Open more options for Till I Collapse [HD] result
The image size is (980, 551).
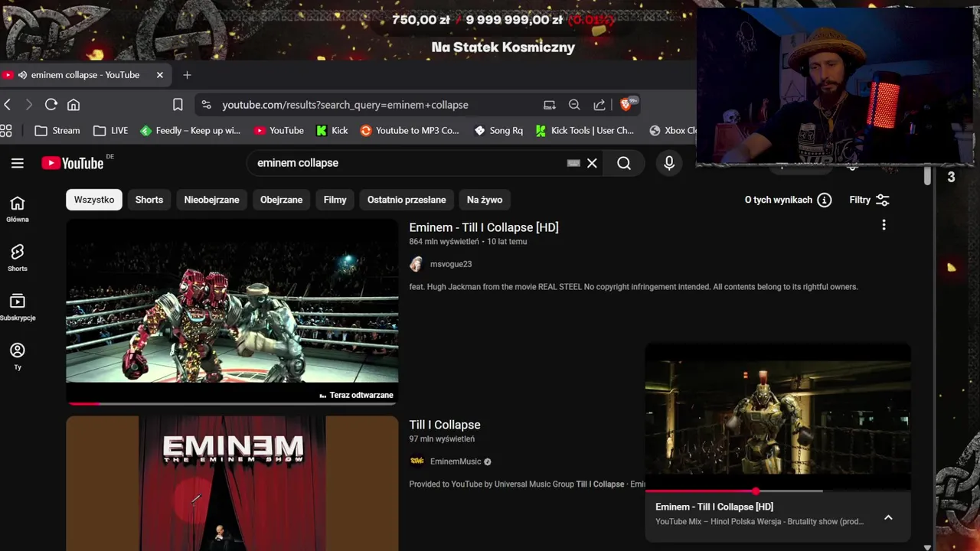(x=884, y=225)
